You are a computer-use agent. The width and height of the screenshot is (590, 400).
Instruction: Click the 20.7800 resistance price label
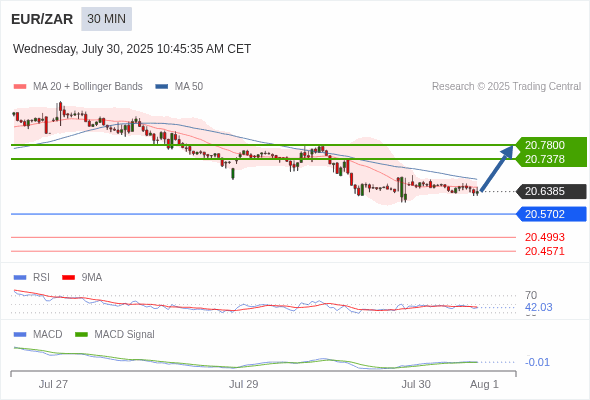545,145
